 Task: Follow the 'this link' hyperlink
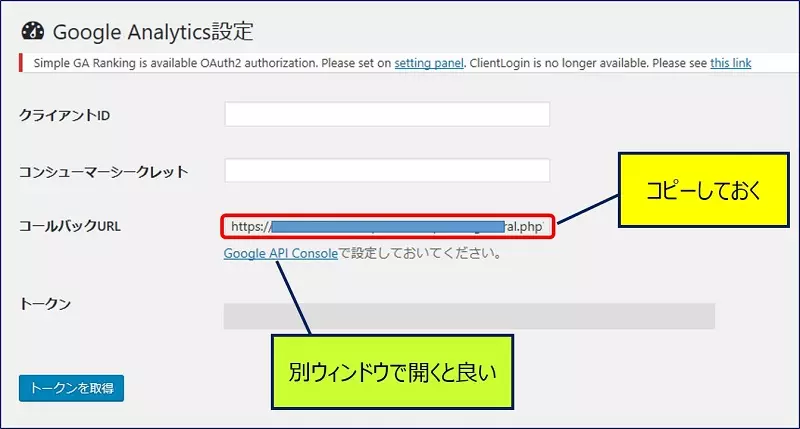[x=730, y=63]
